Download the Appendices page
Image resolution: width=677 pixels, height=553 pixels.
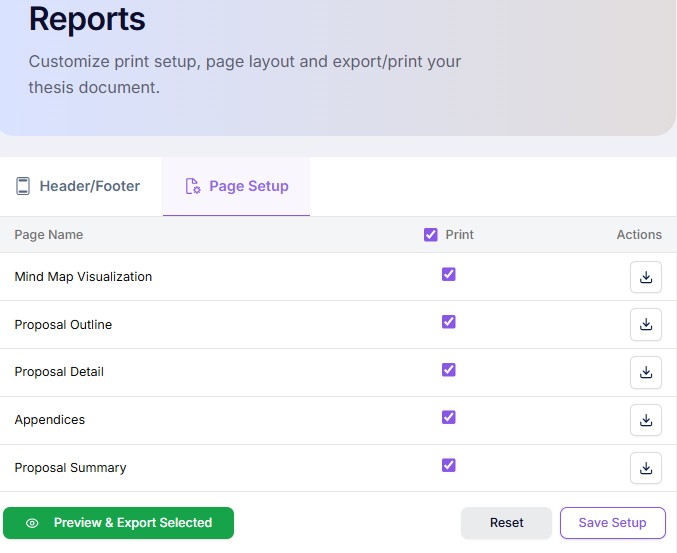point(646,420)
